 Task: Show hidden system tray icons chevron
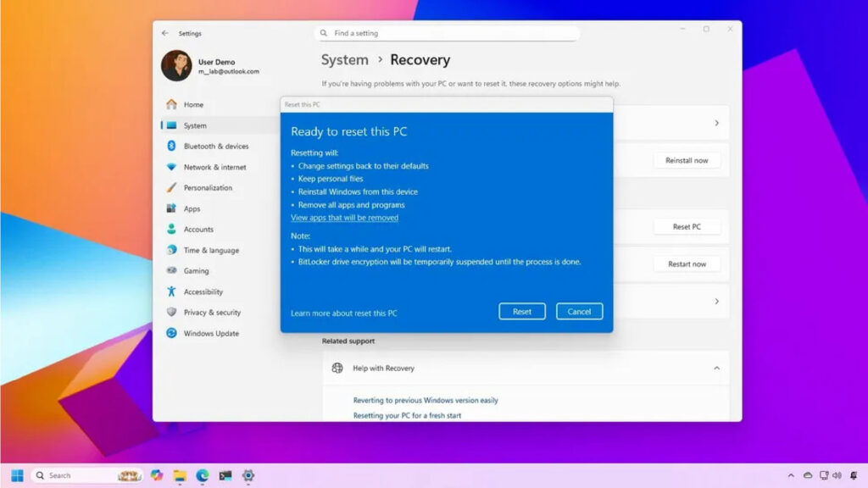tap(791, 475)
